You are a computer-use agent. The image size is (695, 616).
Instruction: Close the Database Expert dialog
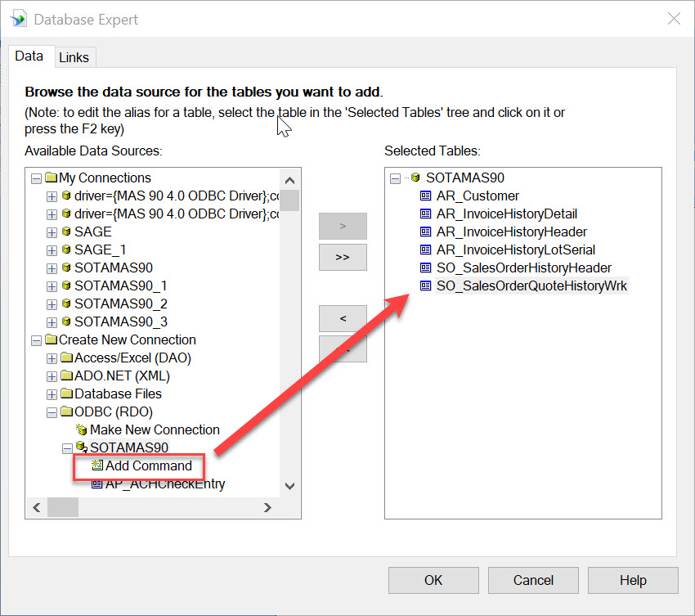coord(675,19)
